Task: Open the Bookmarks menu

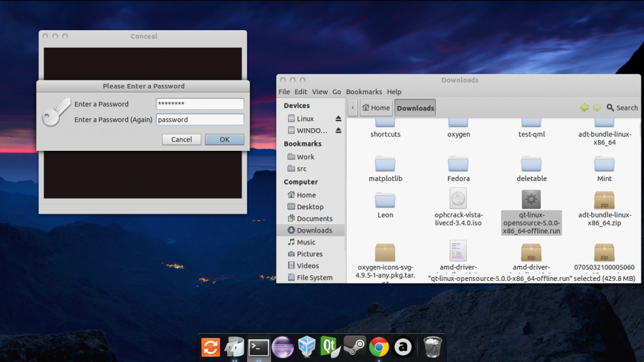Action: tap(364, 92)
